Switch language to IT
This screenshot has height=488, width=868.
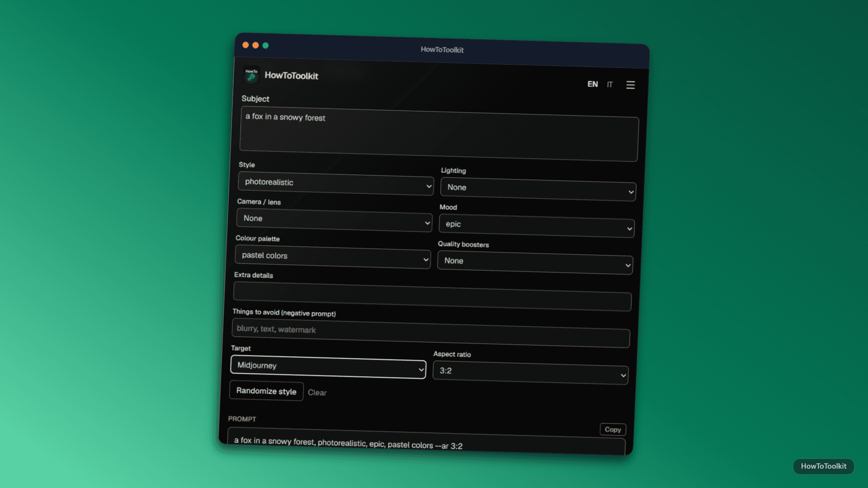[x=610, y=84]
